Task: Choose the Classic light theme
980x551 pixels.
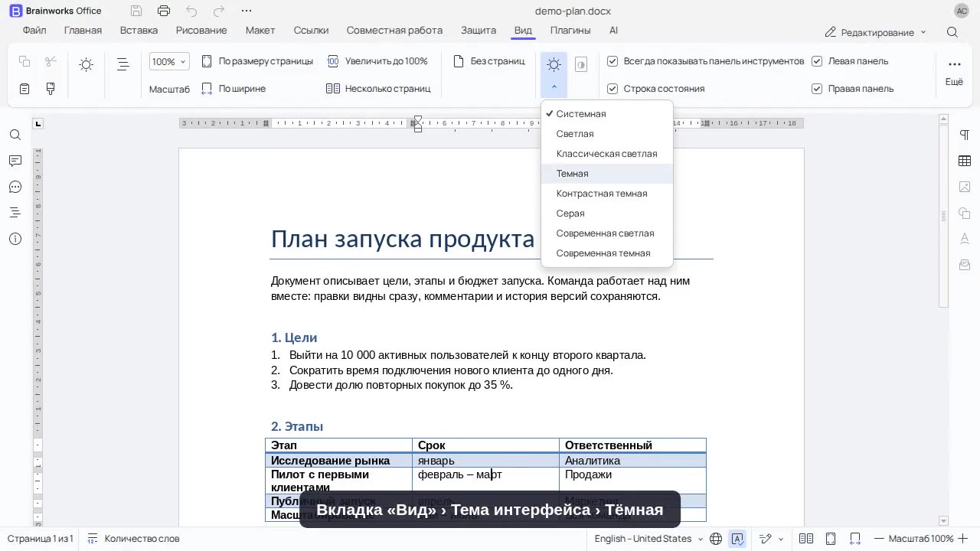Action: [607, 154]
